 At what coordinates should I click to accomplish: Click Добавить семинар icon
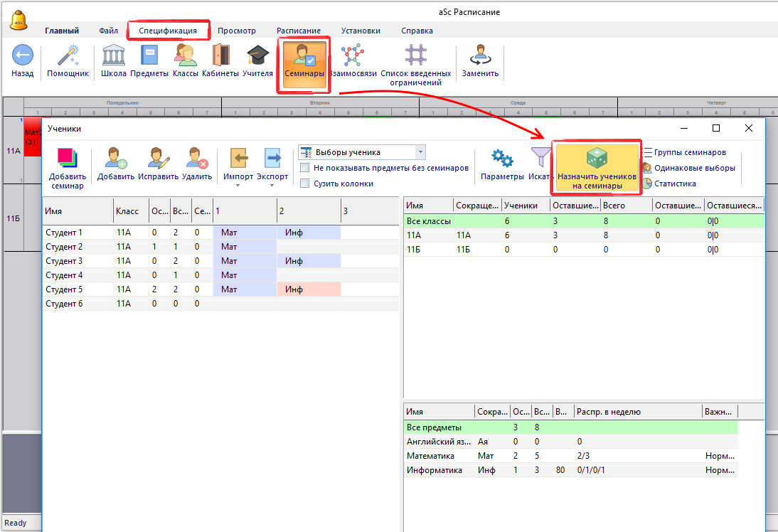[68, 159]
